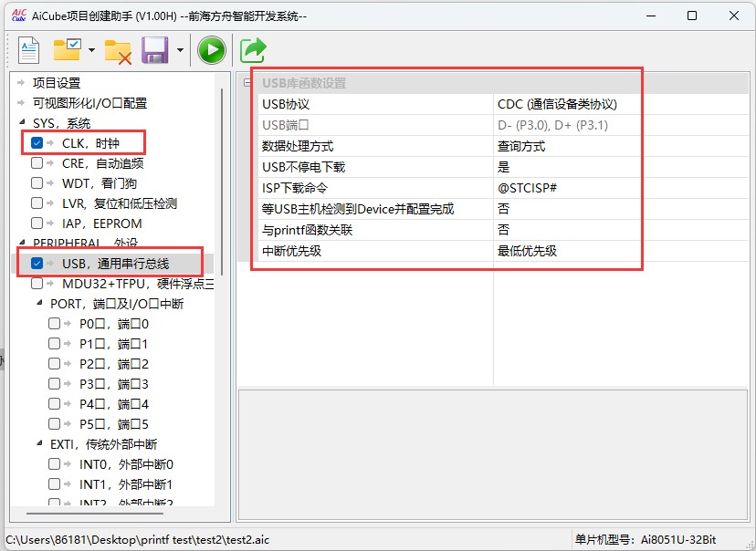Click the green export share icon
Image resolution: width=756 pixels, height=551 pixels.
pyautogui.click(x=253, y=49)
